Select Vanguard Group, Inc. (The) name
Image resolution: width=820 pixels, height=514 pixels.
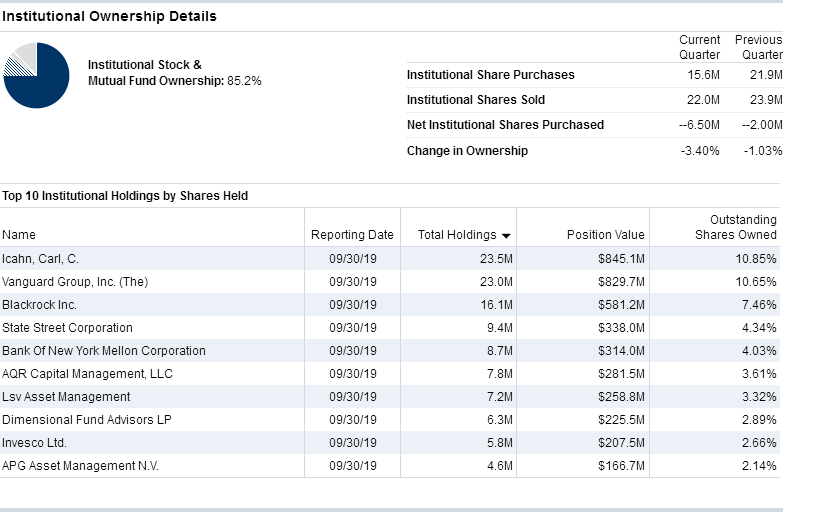coord(75,282)
